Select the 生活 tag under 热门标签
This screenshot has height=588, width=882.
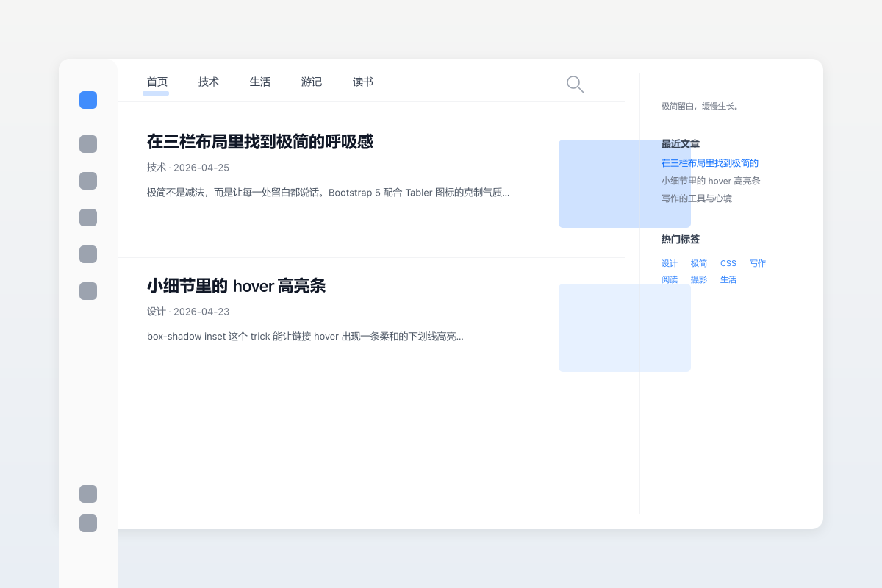(728, 279)
